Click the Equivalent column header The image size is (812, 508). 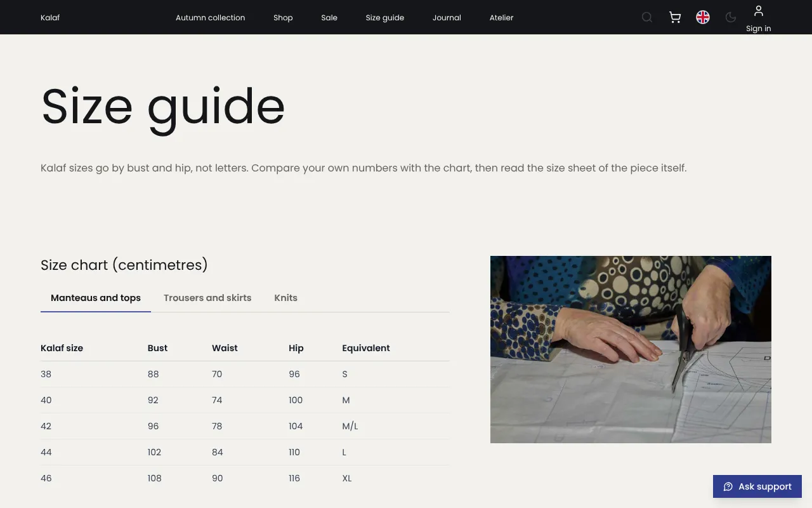pos(366,348)
